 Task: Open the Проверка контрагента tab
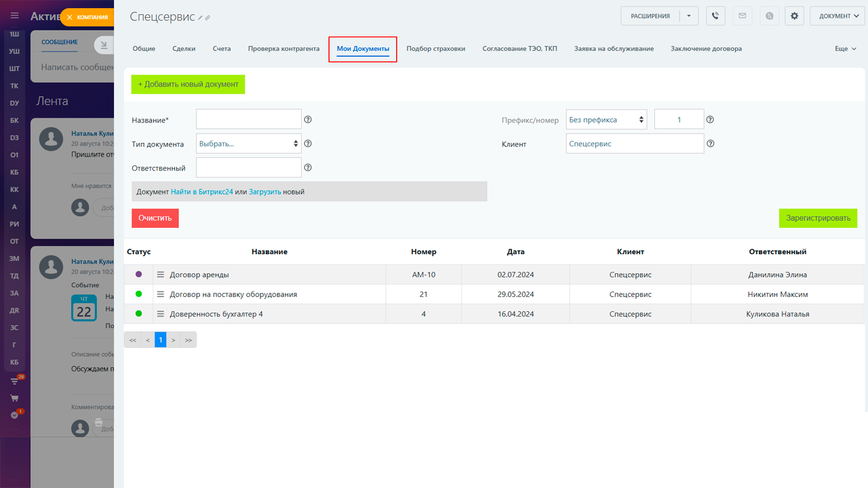[283, 49]
